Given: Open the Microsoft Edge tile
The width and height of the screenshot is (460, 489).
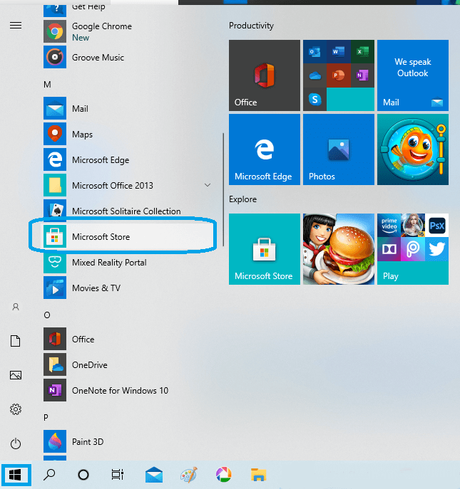Looking at the screenshot, I should tap(264, 149).
